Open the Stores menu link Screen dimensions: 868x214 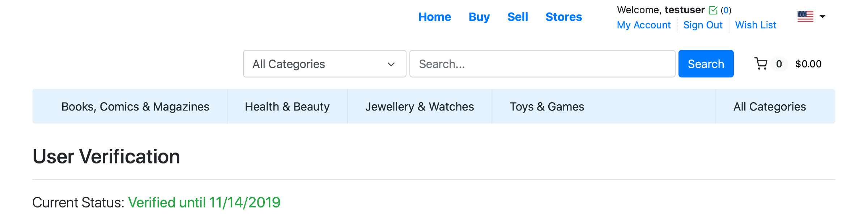[564, 17]
